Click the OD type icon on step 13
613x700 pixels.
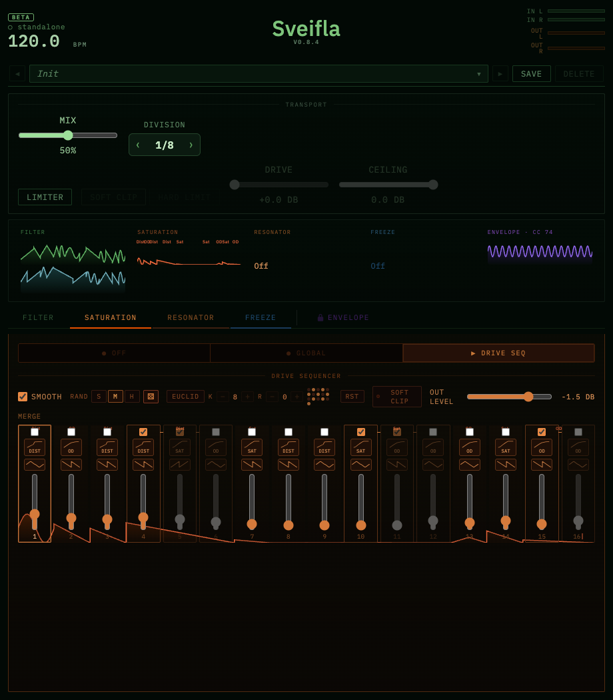(x=469, y=447)
